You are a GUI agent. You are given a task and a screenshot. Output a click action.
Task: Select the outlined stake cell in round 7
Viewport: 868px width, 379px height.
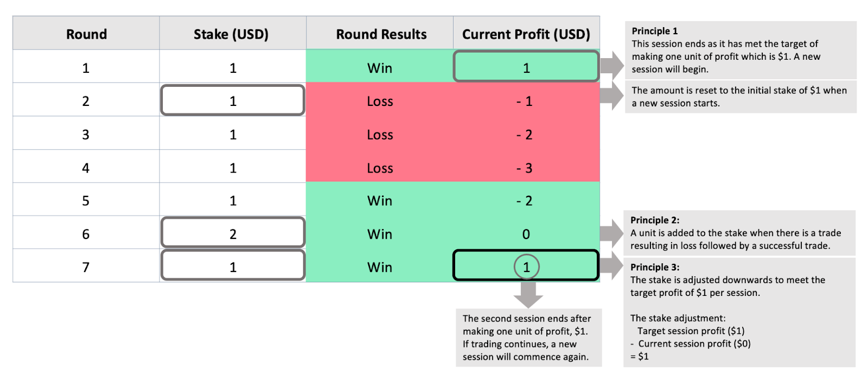[x=233, y=266]
